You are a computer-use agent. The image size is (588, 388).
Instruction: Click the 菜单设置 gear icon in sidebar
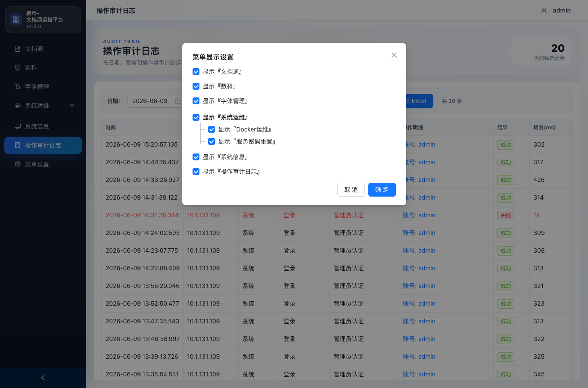click(18, 164)
